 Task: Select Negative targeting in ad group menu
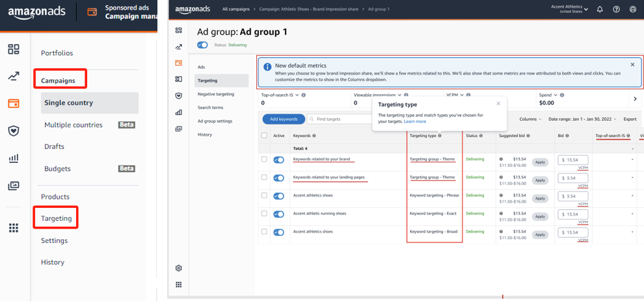[215, 94]
